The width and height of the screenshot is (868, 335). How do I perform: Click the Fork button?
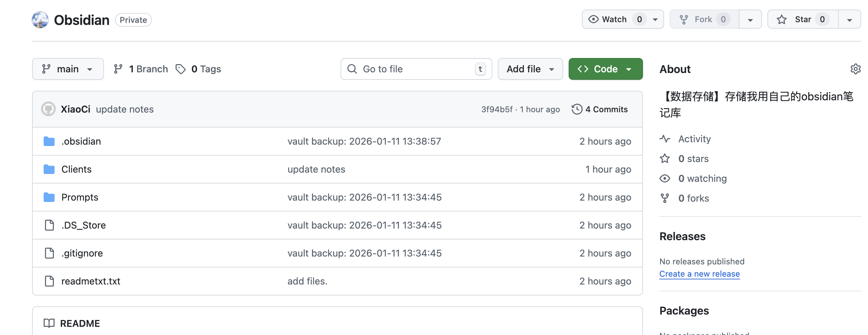(x=704, y=19)
